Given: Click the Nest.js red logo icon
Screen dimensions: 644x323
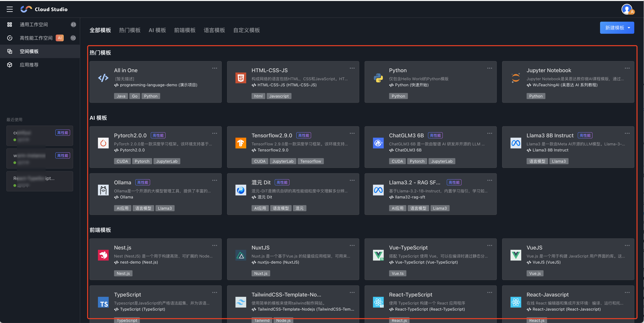Looking at the screenshot, I should point(103,255).
